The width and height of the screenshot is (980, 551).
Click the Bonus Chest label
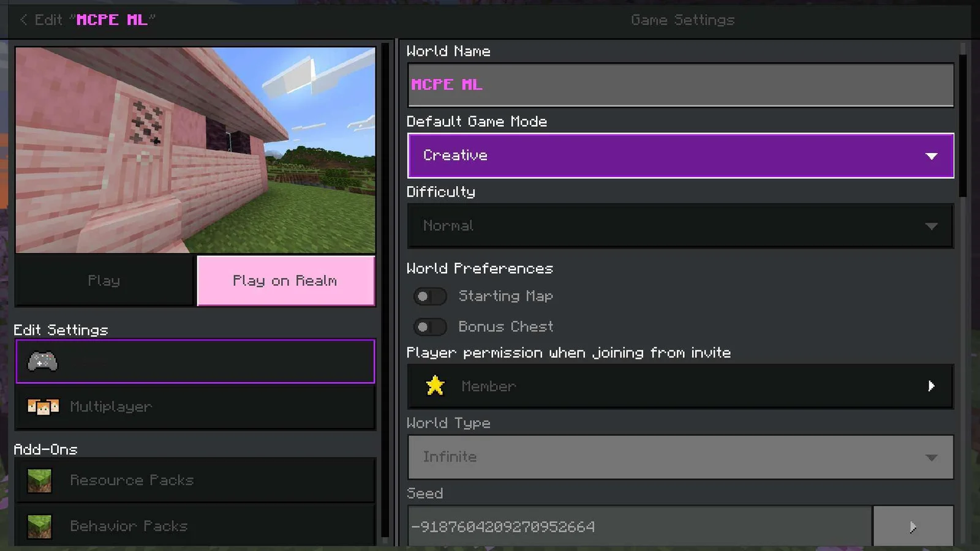(x=506, y=327)
